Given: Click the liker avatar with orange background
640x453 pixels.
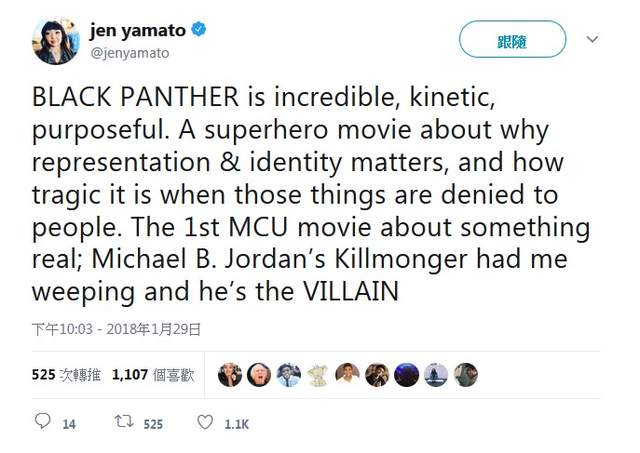Looking at the screenshot, I should pos(347,375).
